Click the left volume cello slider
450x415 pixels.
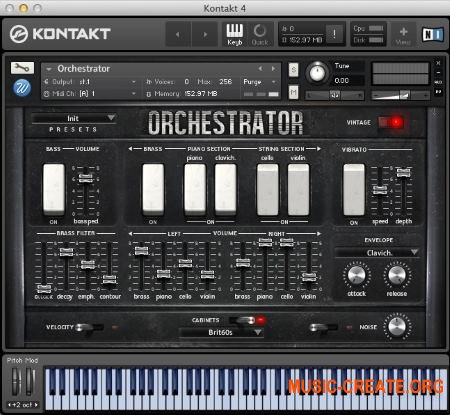pos(185,263)
